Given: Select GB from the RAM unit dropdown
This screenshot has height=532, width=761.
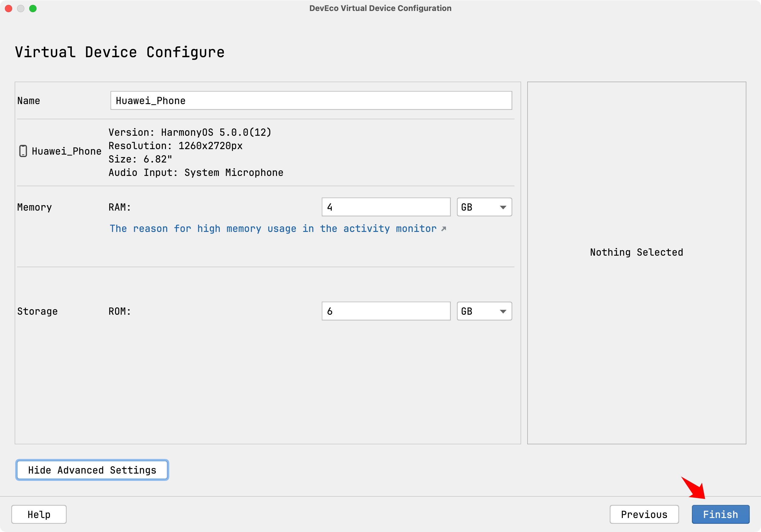Looking at the screenshot, I should 483,207.
